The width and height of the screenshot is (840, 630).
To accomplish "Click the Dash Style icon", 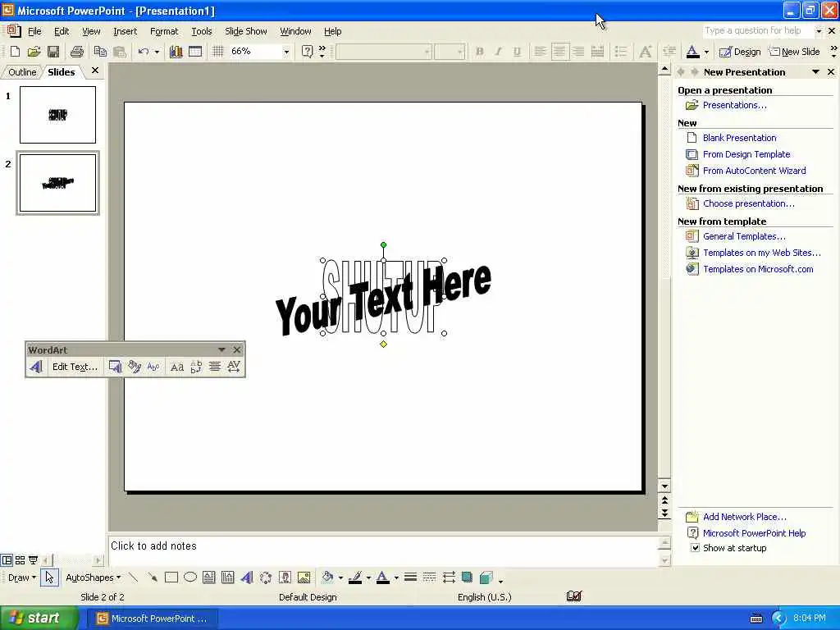I will (x=429, y=577).
